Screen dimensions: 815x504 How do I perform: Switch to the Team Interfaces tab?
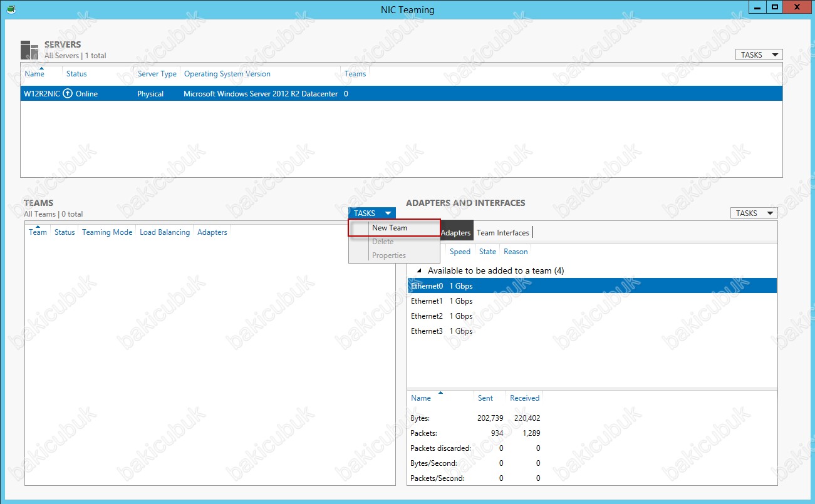click(503, 233)
